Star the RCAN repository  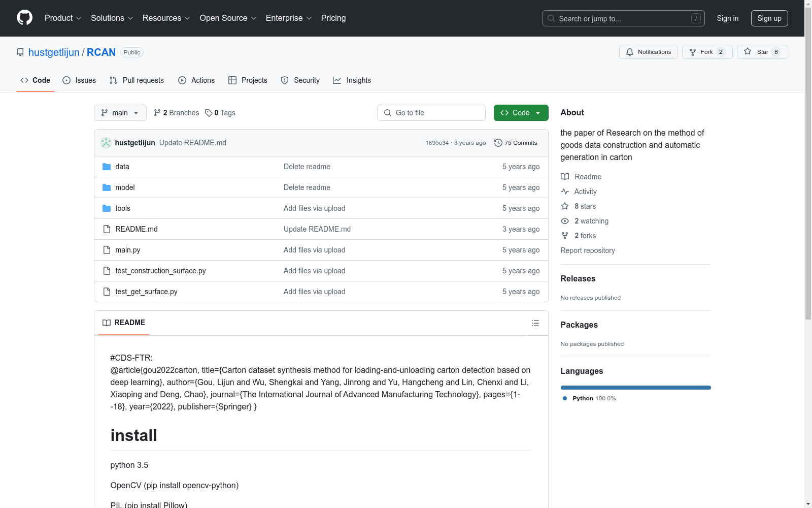tap(762, 52)
